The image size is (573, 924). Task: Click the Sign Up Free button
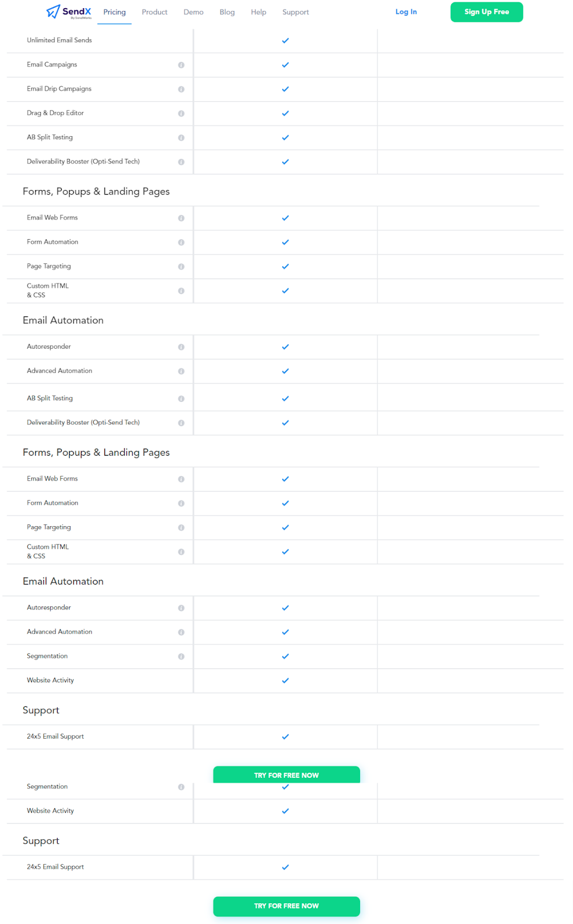point(486,12)
